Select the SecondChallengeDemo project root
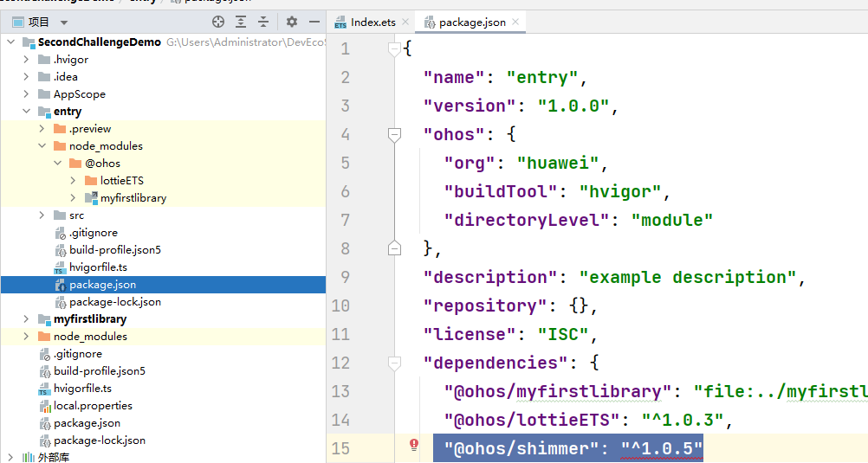 pos(99,42)
